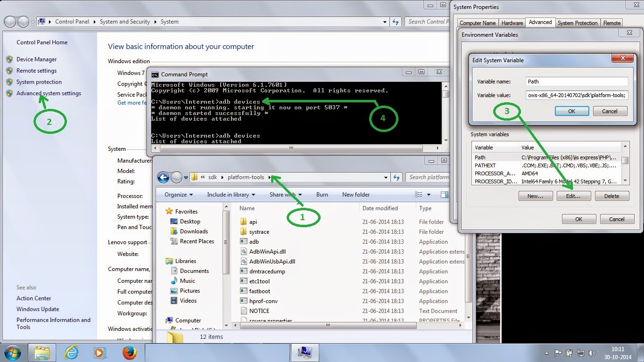Open Windows Media Player from the taskbar

point(99,352)
